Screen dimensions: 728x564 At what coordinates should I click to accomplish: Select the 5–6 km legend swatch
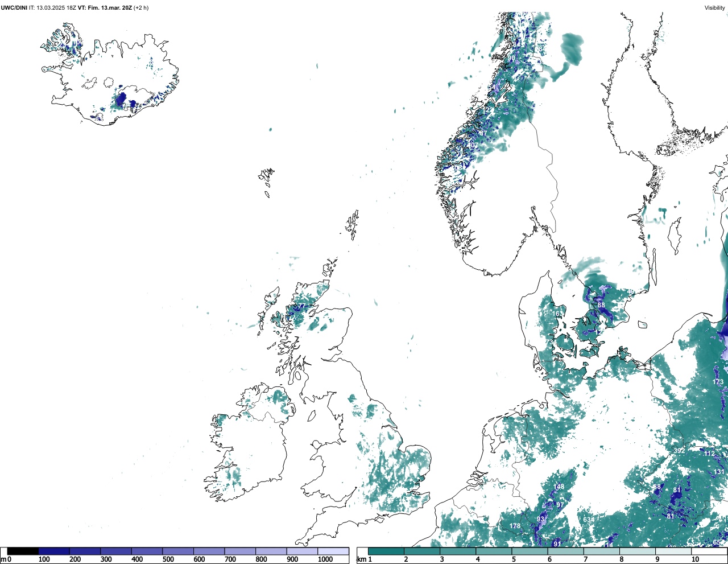click(530, 551)
